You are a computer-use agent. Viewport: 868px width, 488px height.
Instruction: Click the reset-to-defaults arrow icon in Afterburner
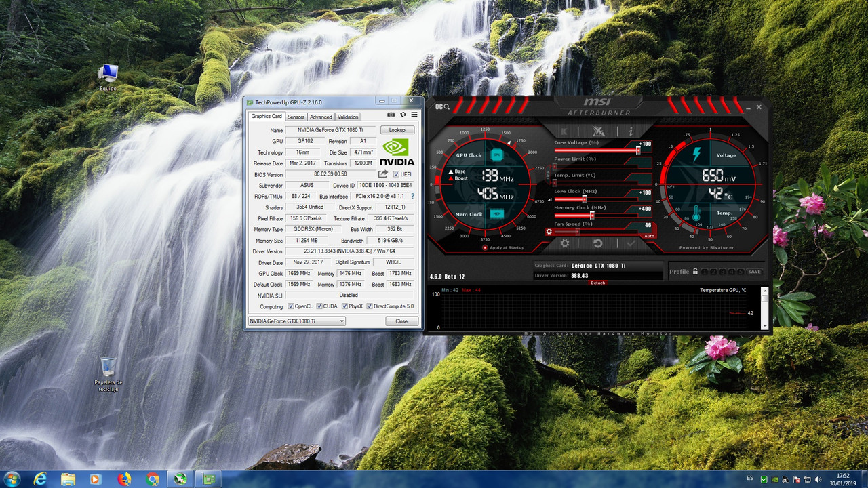[598, 243]
